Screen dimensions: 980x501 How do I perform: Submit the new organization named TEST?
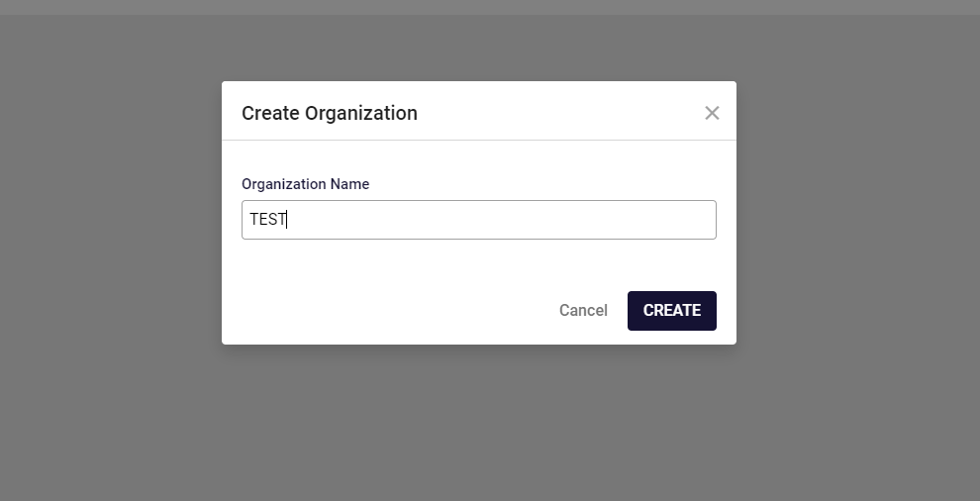[671, 310]
